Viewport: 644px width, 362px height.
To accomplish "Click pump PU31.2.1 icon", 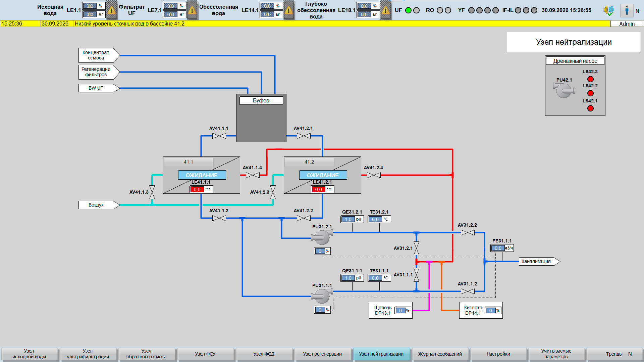I will point(322,237).
